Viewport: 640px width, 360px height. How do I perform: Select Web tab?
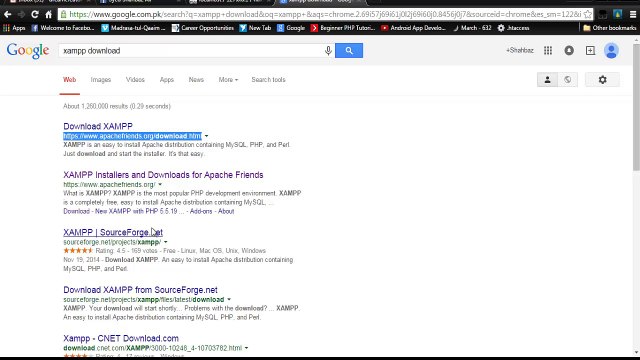pyautogui.click(x=69, y=80)
